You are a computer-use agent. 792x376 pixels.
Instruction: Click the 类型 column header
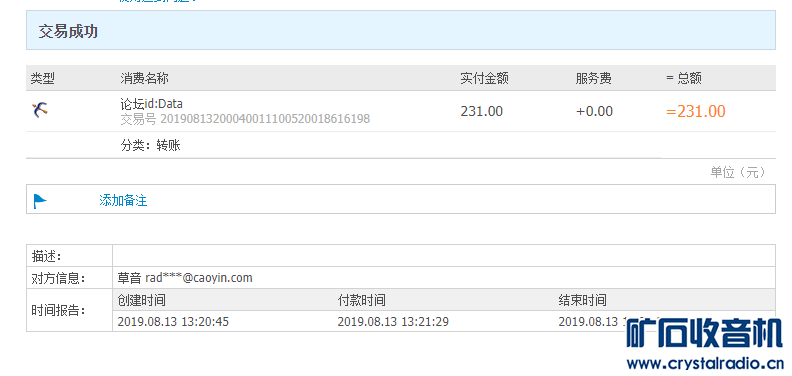[x=42, y=78]
